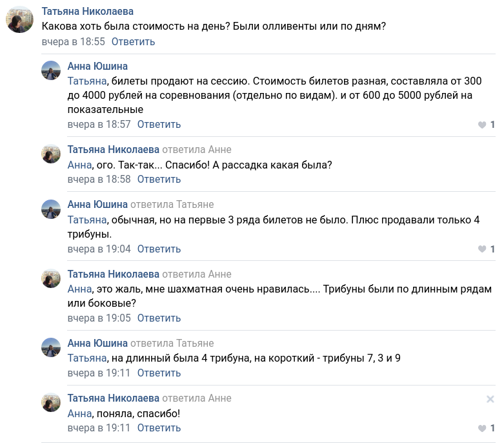
Task: Reply to the top comment from 18:55
Action: 133,42
